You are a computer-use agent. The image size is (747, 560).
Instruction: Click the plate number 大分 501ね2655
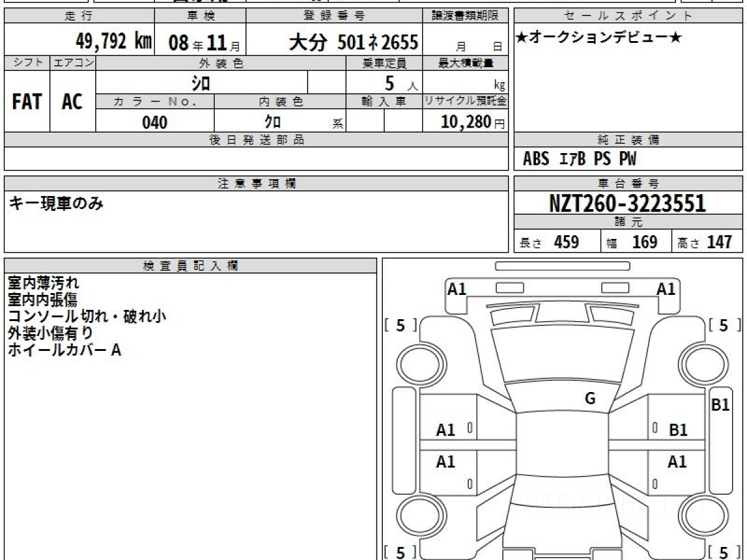coord(354,42)
